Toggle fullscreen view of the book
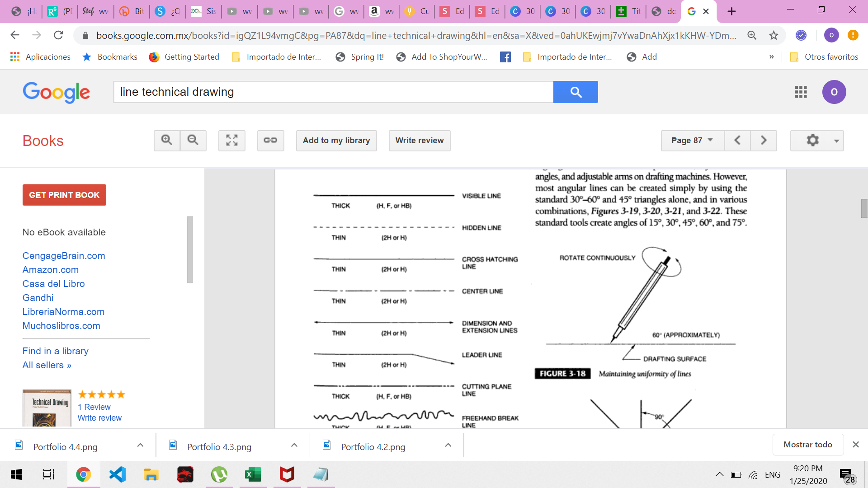This screenshot has height=488, width=868. pyautogui.click(x=232, y=141)
